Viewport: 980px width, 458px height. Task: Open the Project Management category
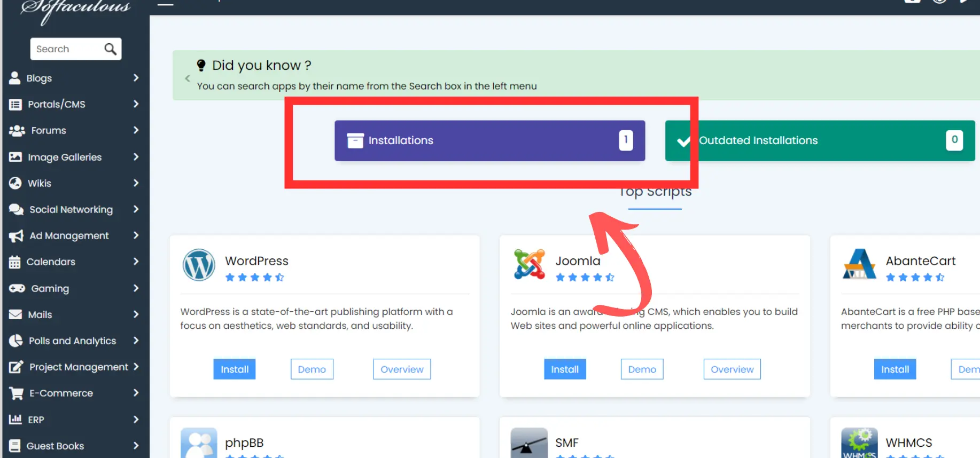pos(75,367)
